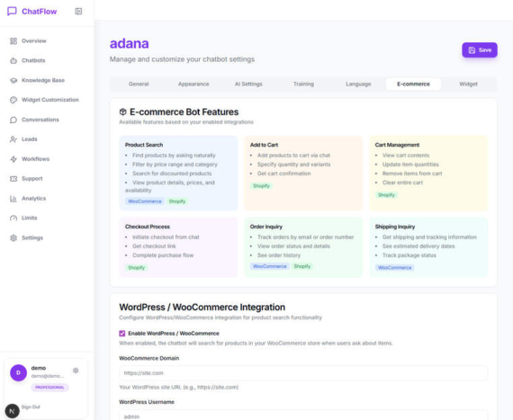Click the Chatbots robot icon
Screen dimensions: 513x420
pos(13,60)
